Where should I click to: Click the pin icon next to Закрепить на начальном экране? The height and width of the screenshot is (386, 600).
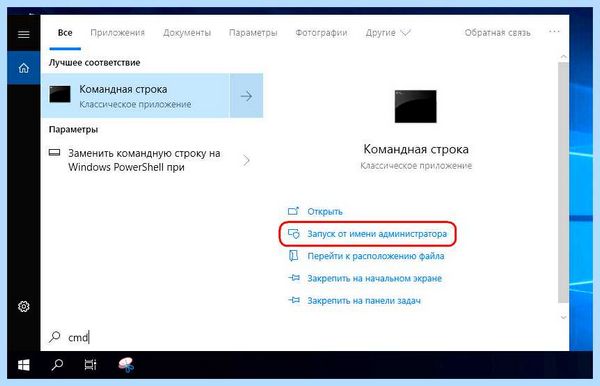[x=293, y=278]
